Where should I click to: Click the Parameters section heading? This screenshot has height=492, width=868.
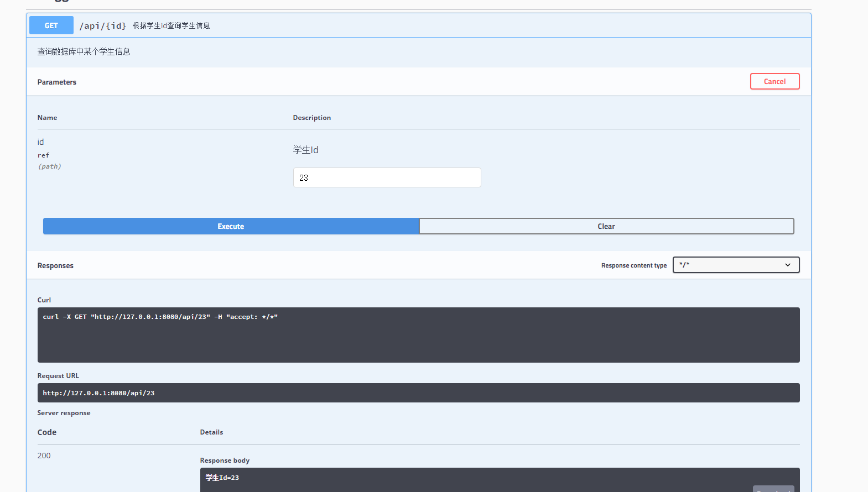click(57, 82)
